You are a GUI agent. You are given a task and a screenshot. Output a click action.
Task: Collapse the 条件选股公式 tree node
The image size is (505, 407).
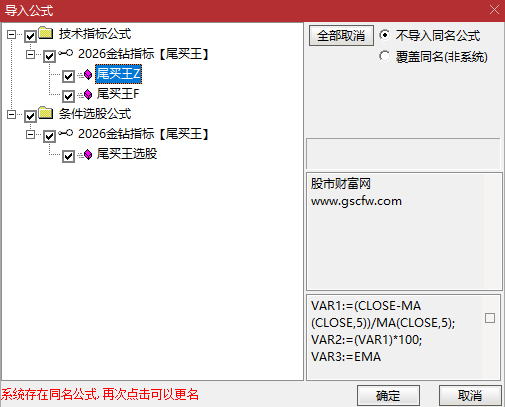[12, 114]
